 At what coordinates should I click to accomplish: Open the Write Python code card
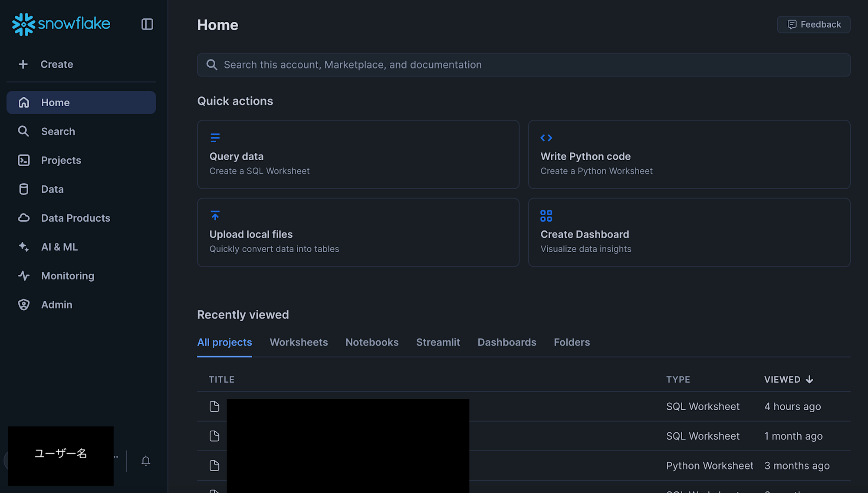click(689, 154)
